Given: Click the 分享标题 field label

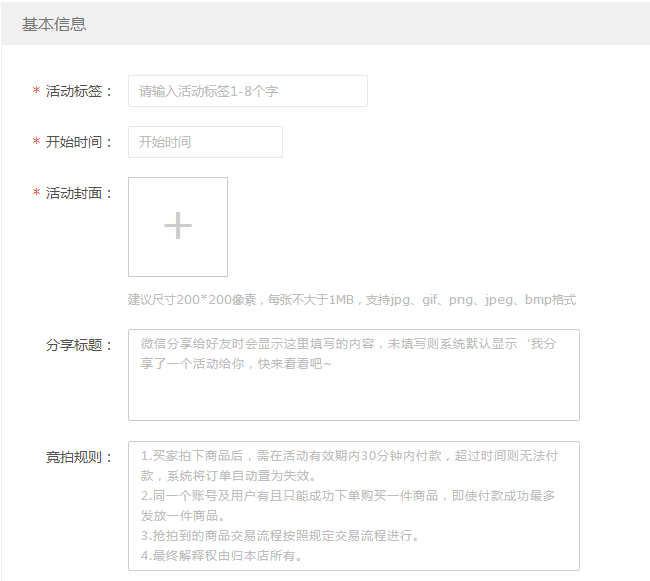Looking at the screenshot, I should (79, 345).
